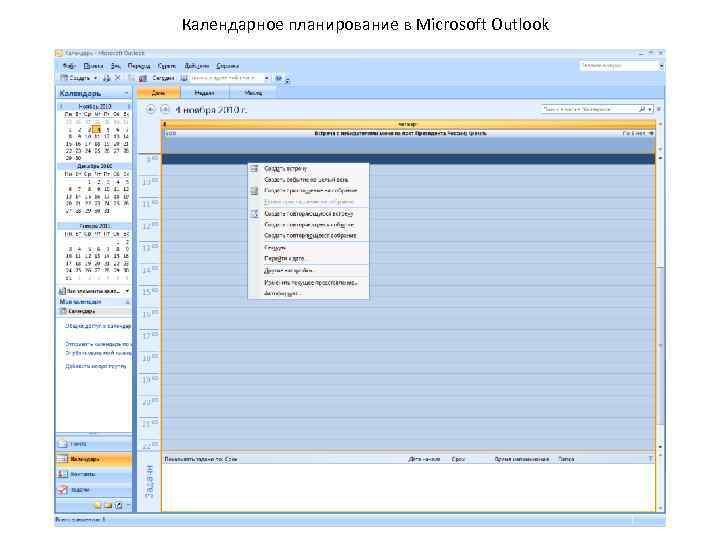This screenshot has height=540, width=720.
Task: Open the all-day meeting event with кандидатами
Action: (408, 134)
